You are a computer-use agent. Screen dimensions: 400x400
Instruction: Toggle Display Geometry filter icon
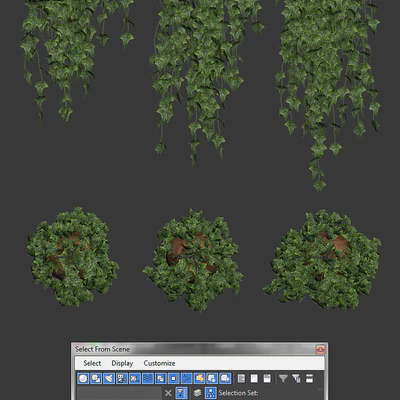(x=83, y=378)
